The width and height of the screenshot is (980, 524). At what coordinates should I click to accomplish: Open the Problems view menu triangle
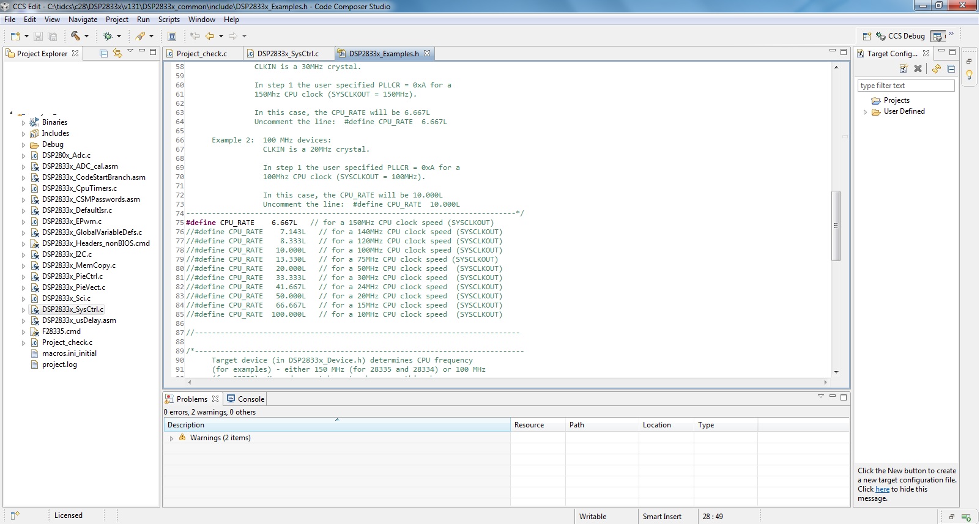point(821,396)
